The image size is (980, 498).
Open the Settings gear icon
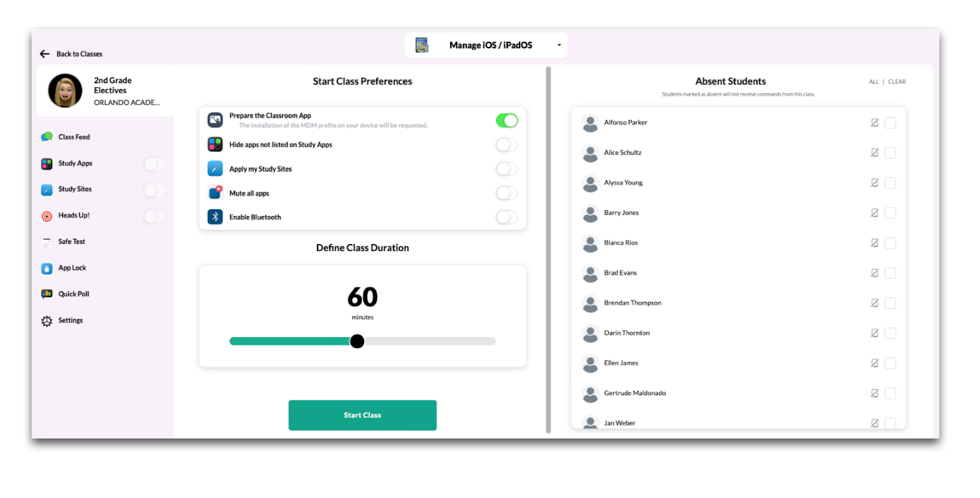[x=47, y=320]
